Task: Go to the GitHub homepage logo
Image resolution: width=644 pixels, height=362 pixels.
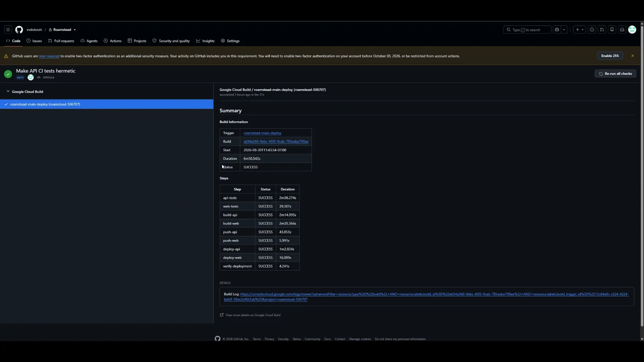Action: 19,30
